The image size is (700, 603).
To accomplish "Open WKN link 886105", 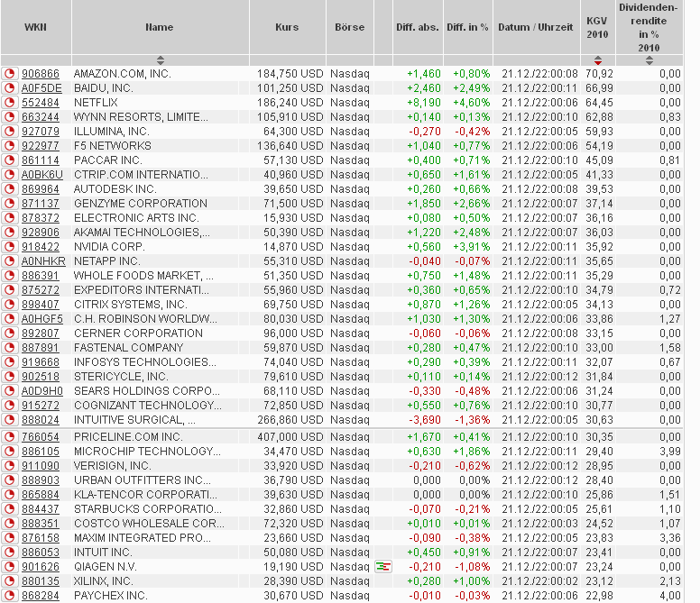I will pos(41,452).
